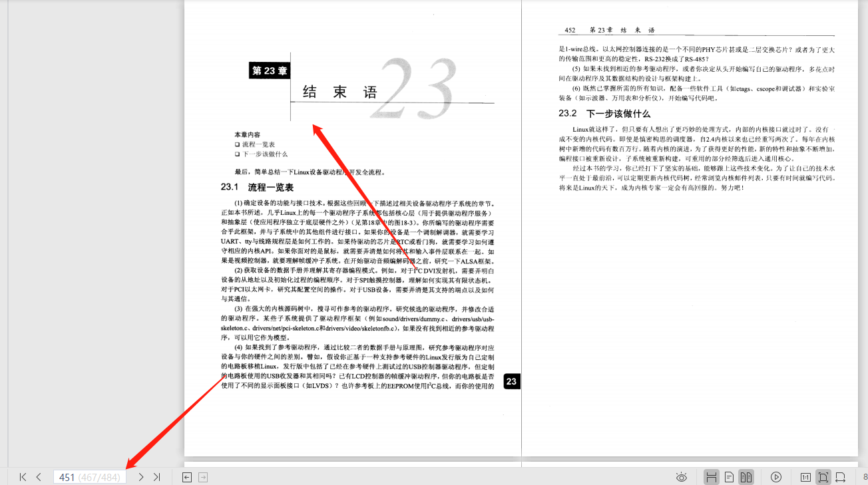868x485 pixels.
Task: Fit the page to window width
Action: [841, 477]
